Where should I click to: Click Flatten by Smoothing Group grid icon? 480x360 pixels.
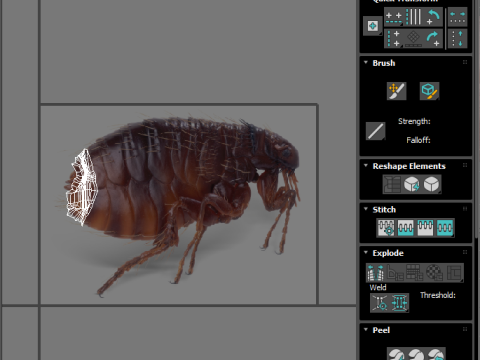[x=414, y=273]
